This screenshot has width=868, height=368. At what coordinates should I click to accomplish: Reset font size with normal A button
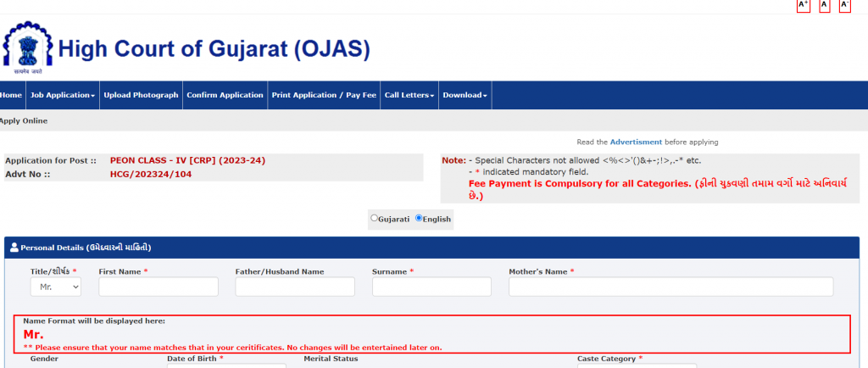[x=824, y=6]
